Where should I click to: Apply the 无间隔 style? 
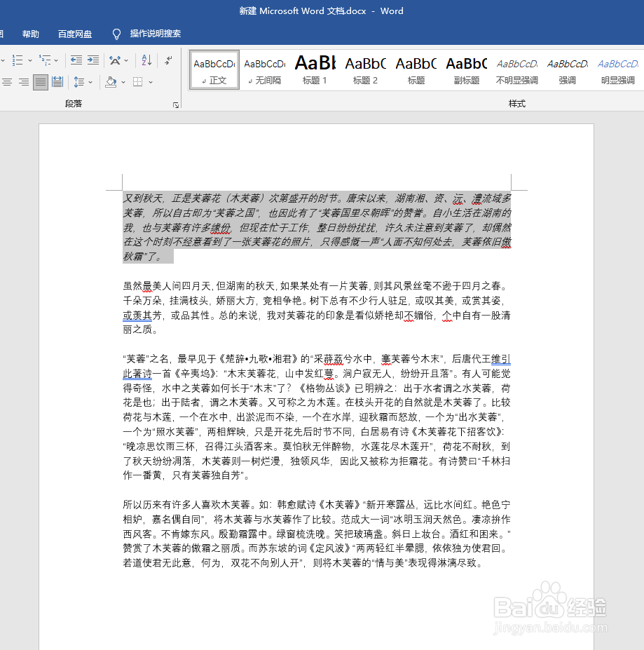pyautogui.click(x=264, y=69)
